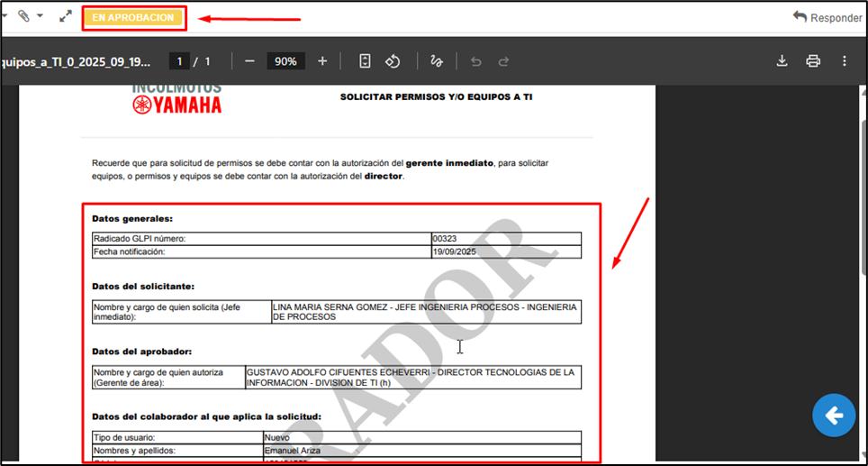The image size is (868, 466).
Task: Click the paperclip attachments icon
Action: [24, 16]
